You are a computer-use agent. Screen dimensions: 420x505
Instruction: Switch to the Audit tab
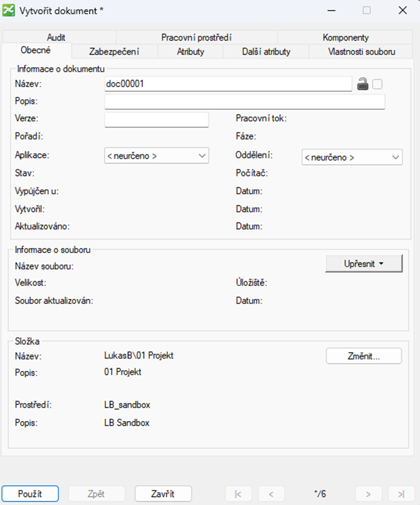[x=56, y=38]
